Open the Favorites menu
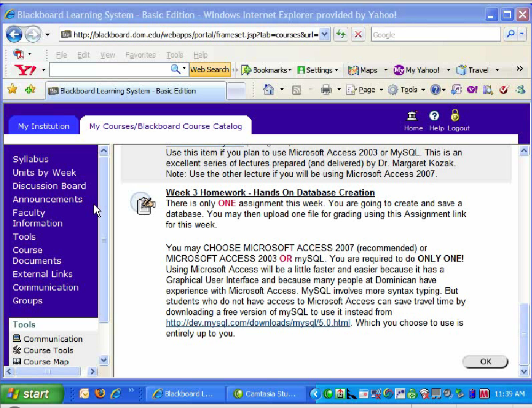The height and width of the screenshot is (408, 532). point(140,55)
